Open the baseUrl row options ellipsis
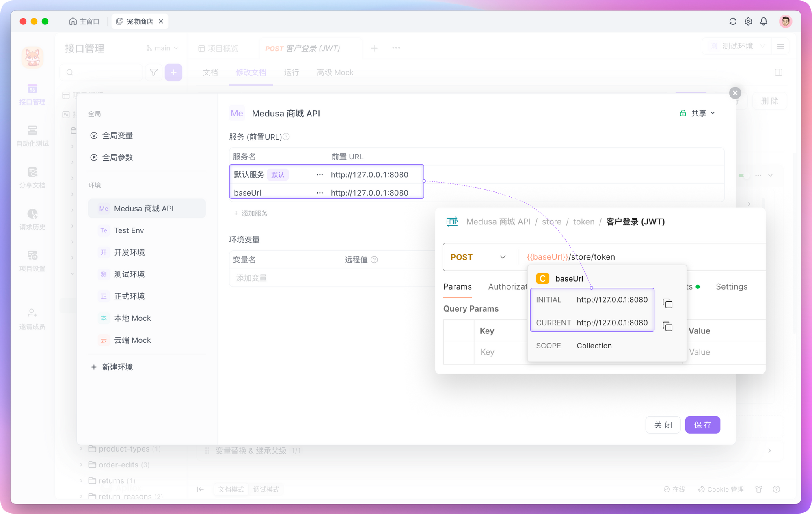Screen dimensions: 812x514 [320, 193]
